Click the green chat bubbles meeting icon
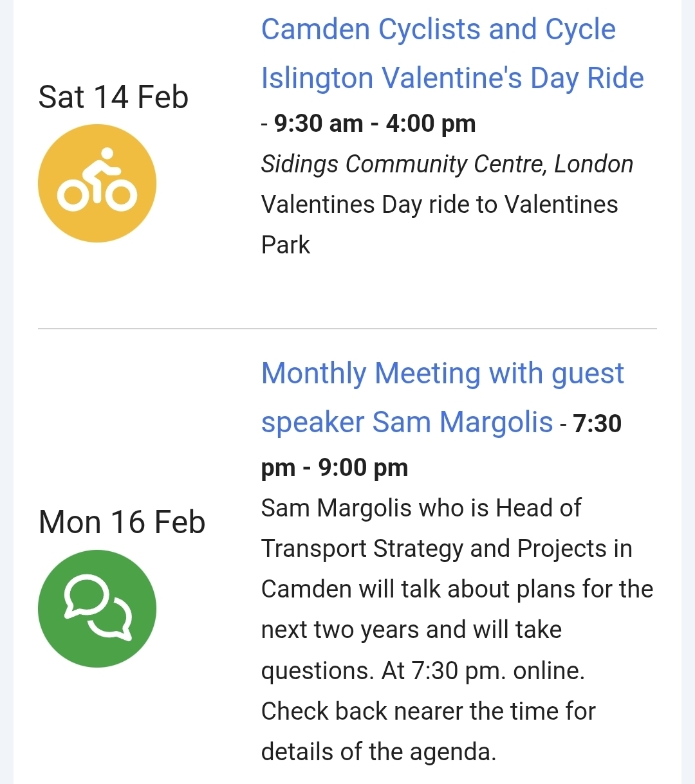The width and height of the screenshot is (695, 784). [97, 608]
